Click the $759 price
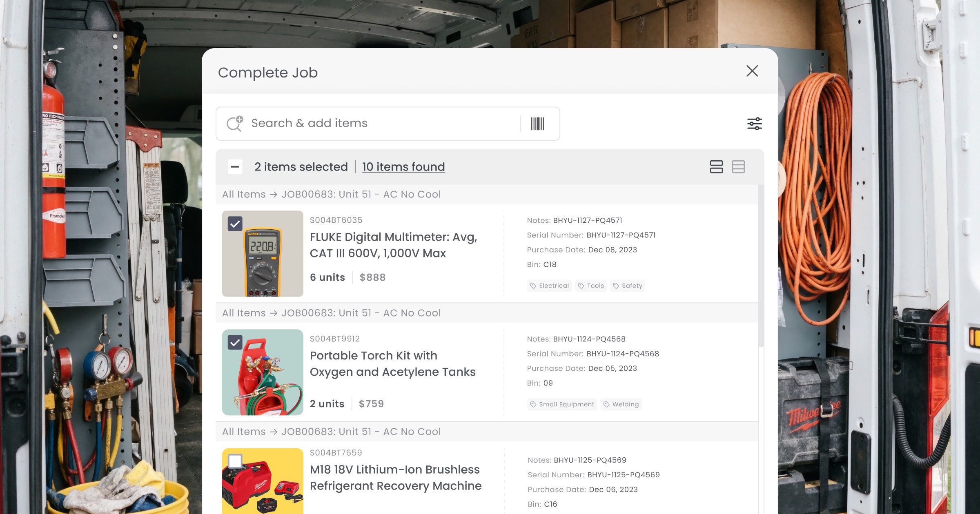Screen dimensions: 980x514 [x=371, y=404]
